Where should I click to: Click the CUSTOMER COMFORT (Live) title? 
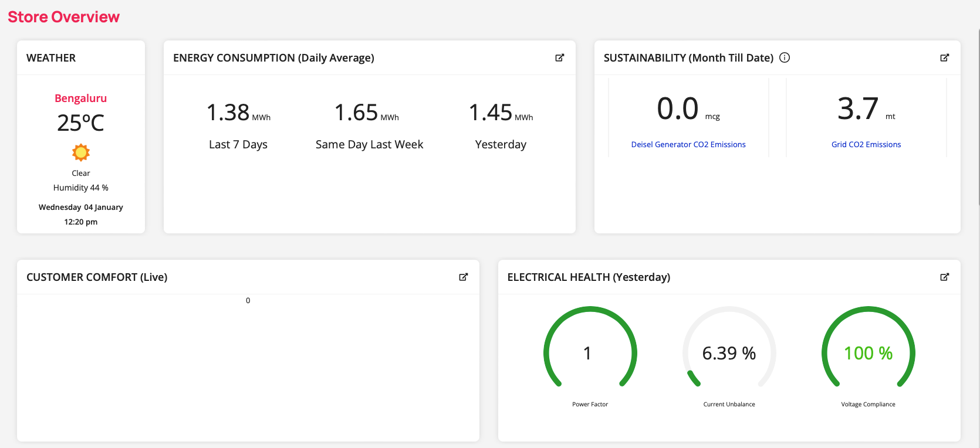click(x=97, y=277)
